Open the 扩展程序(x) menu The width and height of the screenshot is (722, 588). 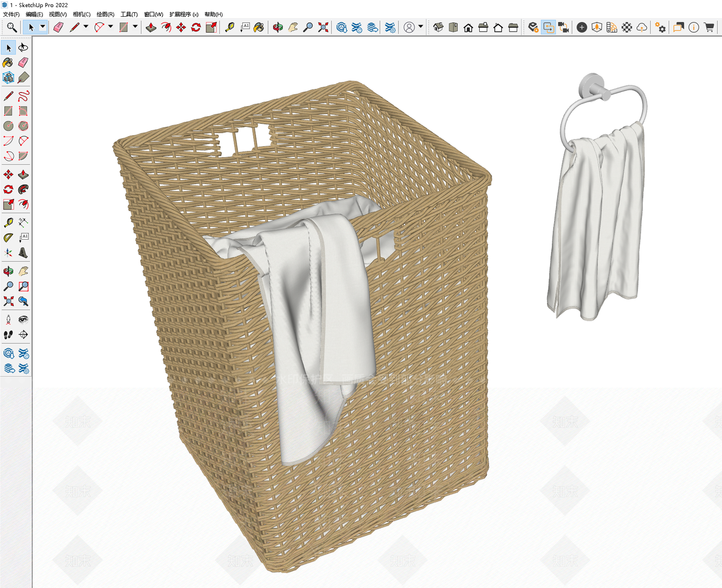coord(184,14)
